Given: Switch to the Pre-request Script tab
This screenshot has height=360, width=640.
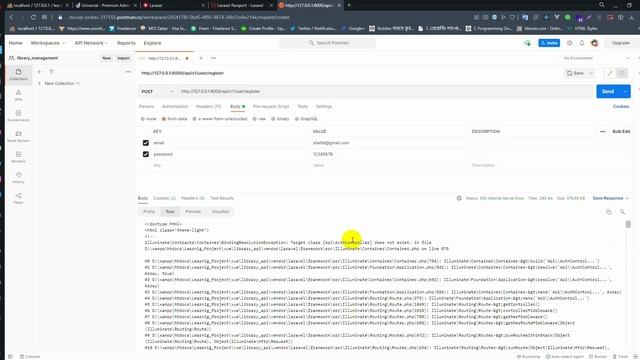Looking at the screenshot, I should coord(271,107).
